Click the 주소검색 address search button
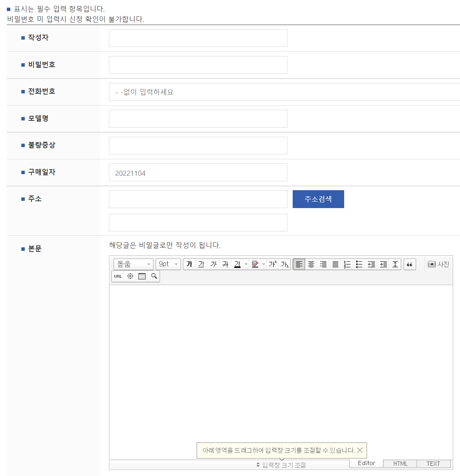 318,199
